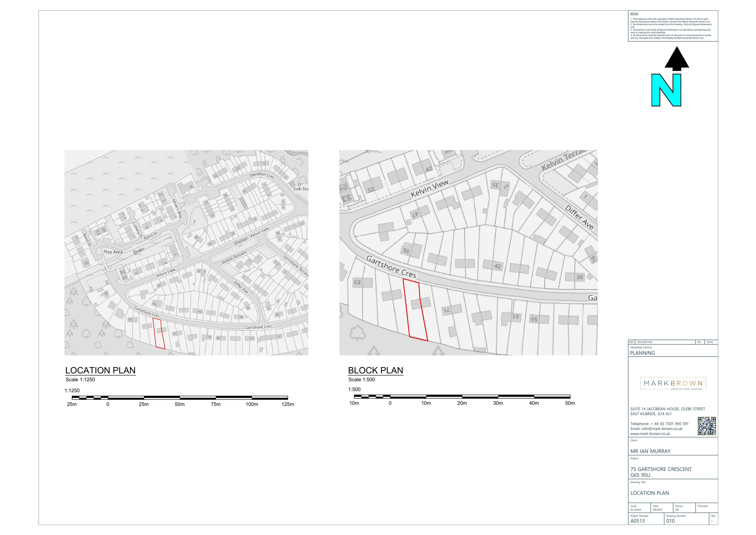Select the red site boundary on the location plan
This screenshot has height=535, width=756.
159,333
